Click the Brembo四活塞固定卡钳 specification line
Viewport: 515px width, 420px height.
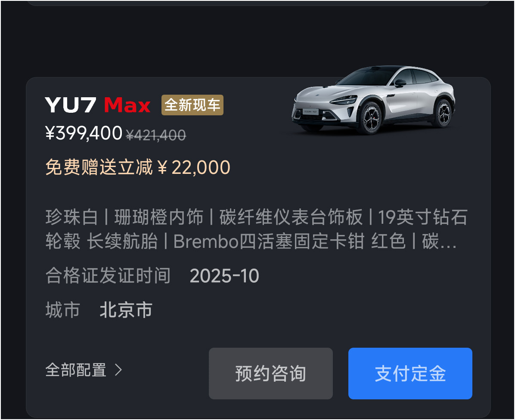pyautogui.click(x=269, y=241)
